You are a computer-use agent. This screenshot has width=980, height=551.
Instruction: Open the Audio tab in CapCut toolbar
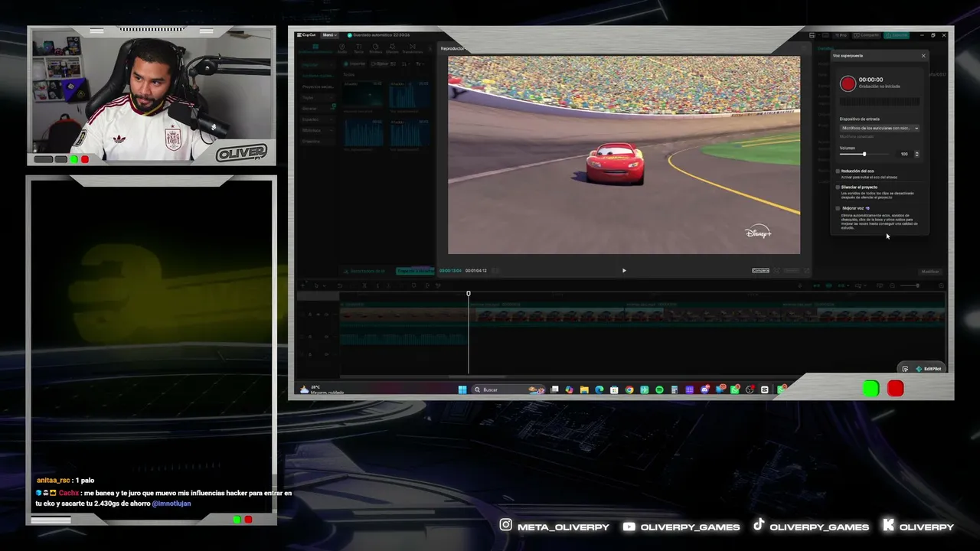click(342, 49)
